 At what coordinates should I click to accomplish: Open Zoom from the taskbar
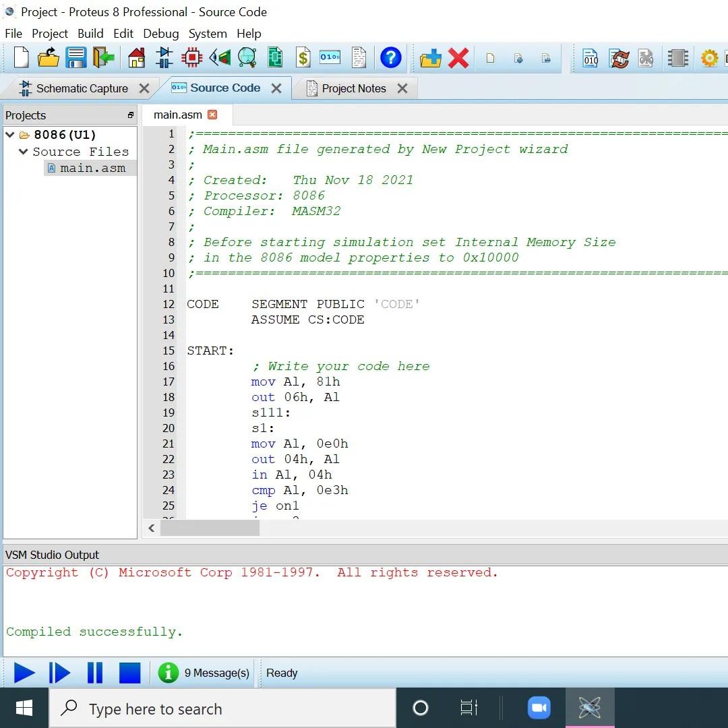pyautogui.click(x=539, y=708)
